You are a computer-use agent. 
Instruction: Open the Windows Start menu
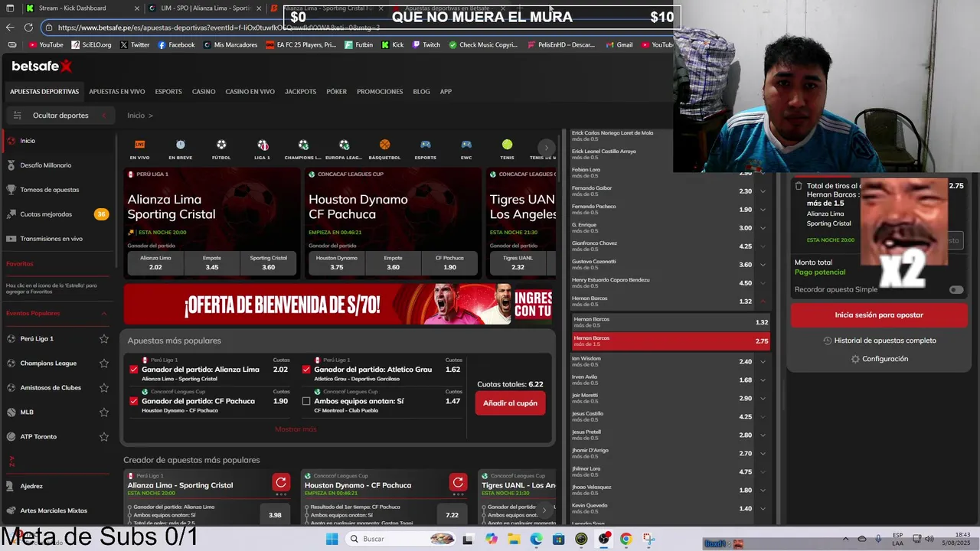pos(332,539)
